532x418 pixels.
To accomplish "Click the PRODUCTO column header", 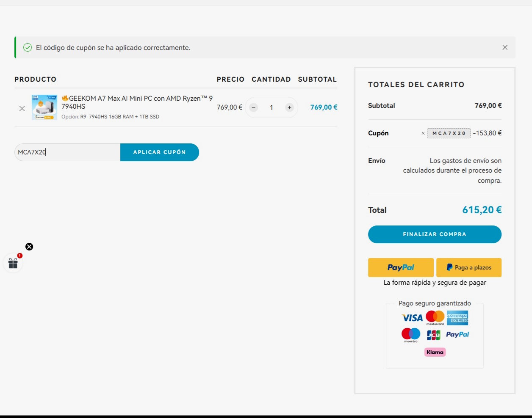I will (35, 80).
